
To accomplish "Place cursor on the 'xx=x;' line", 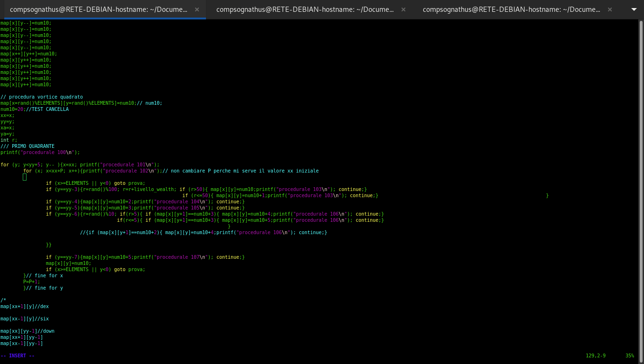I will [8, 115].
